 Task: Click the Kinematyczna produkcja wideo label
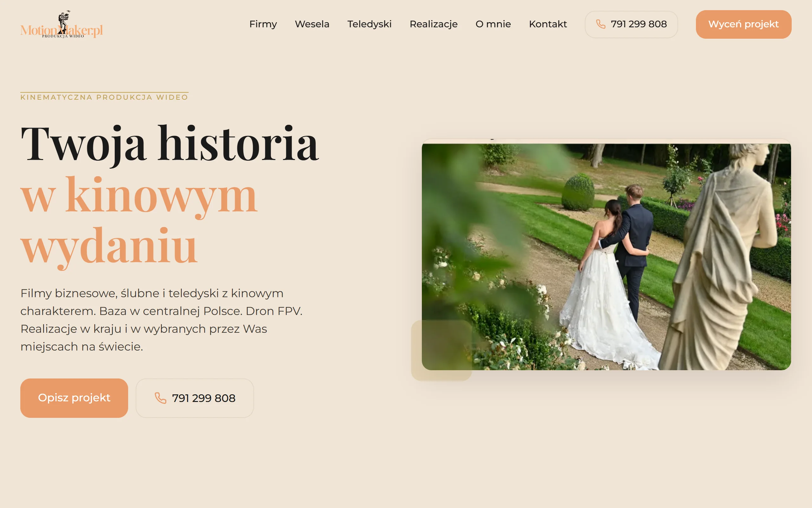pos(104,97)
